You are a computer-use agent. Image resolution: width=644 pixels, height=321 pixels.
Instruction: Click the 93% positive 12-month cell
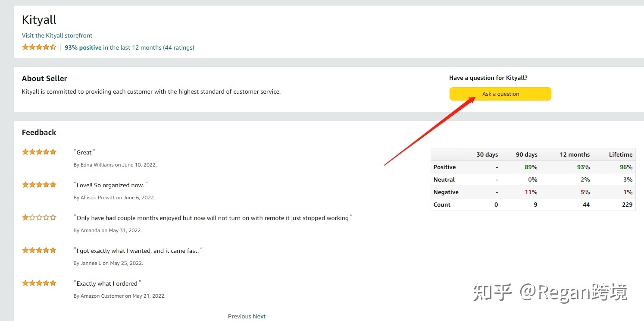point(583,167)
